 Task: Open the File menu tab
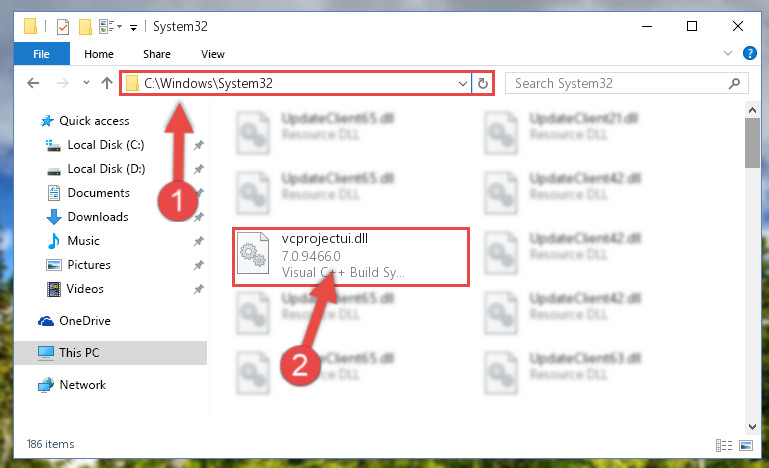pyautogui.click(x=42, y=54)
